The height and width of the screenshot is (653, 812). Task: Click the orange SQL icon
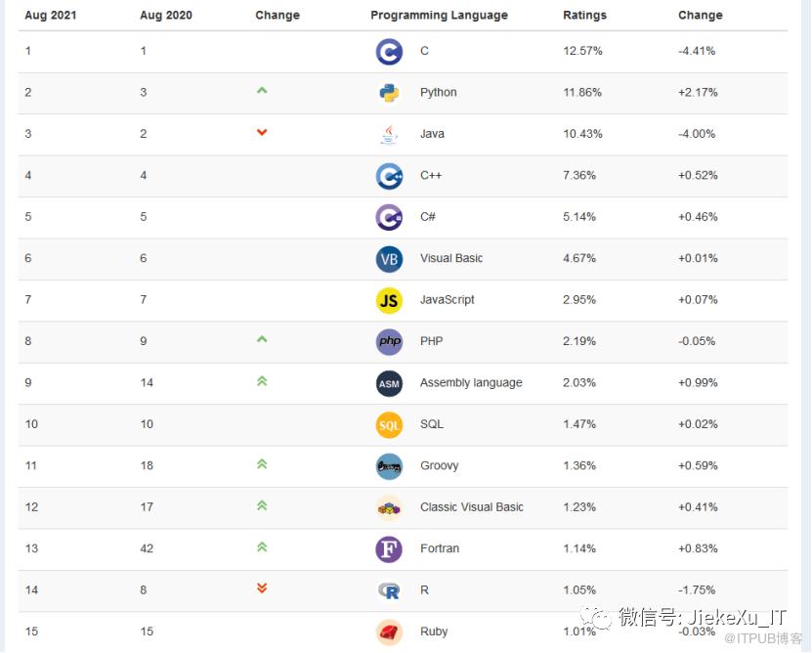389,424
